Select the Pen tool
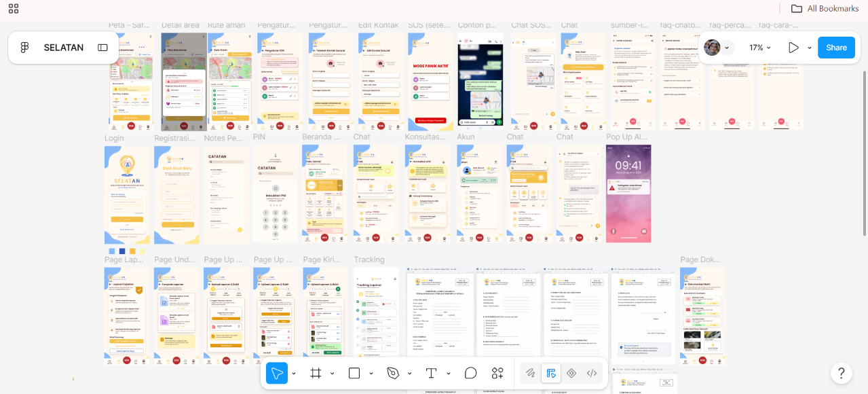The image size is (868, 394). [392, 373]
